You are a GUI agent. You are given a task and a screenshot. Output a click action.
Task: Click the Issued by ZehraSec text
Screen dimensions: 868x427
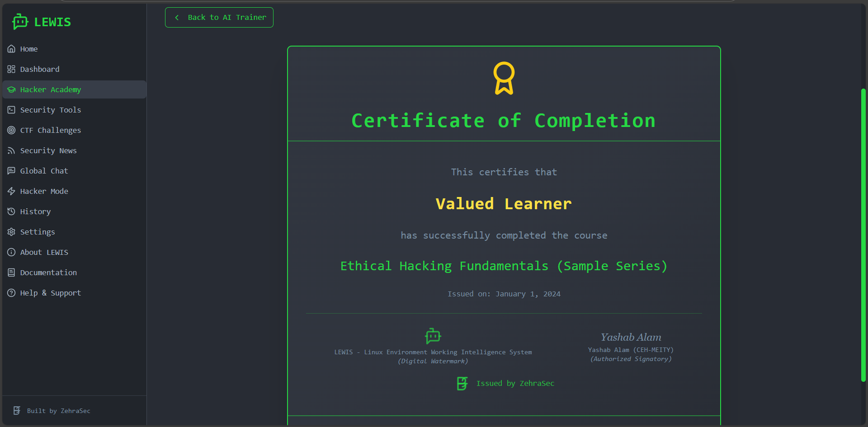coord(515,383)
